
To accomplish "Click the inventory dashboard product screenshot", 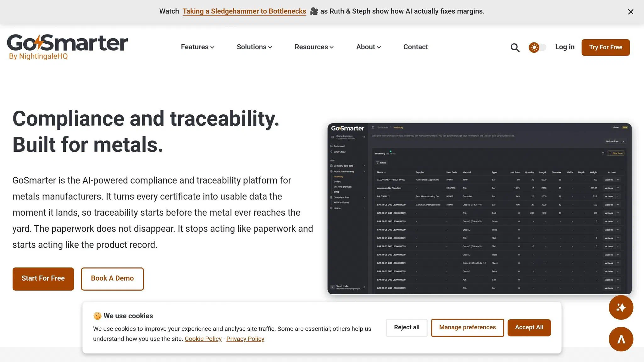I will (x=480, y=209).
